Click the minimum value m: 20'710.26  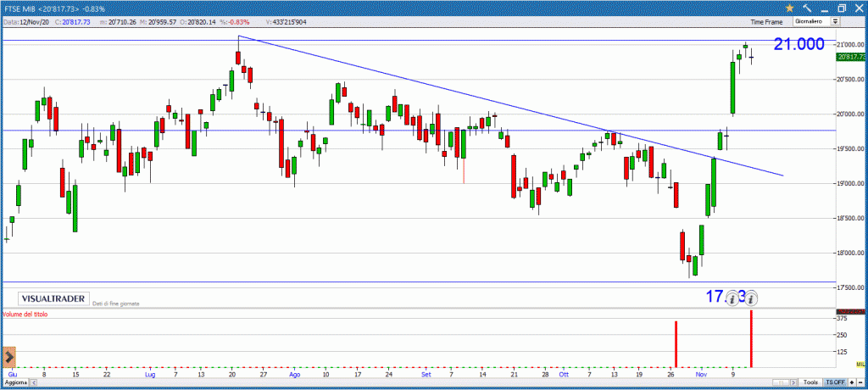117,21
